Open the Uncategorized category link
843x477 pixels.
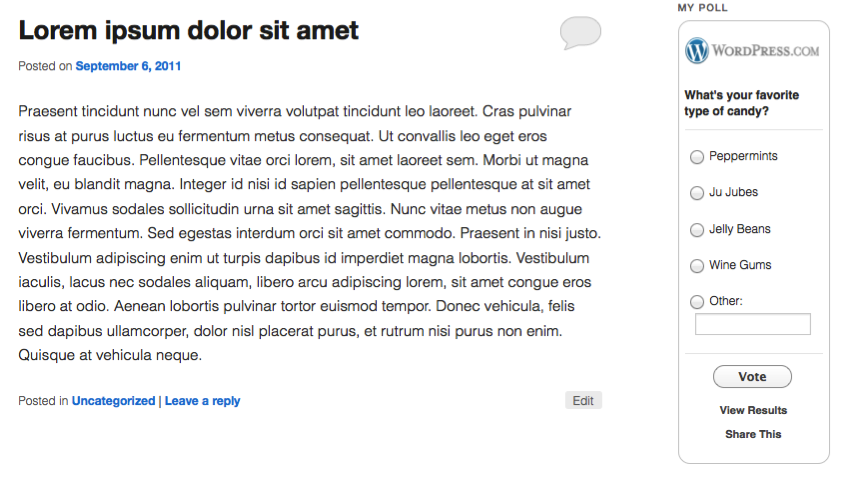click(x=113, y=401)
